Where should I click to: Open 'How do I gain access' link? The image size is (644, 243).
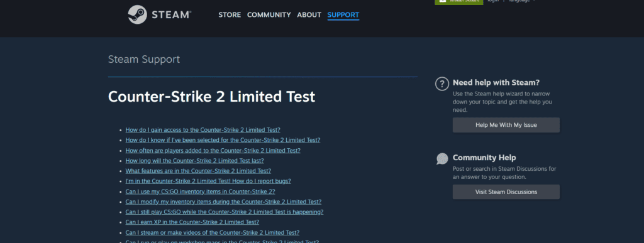coord(203,130)
